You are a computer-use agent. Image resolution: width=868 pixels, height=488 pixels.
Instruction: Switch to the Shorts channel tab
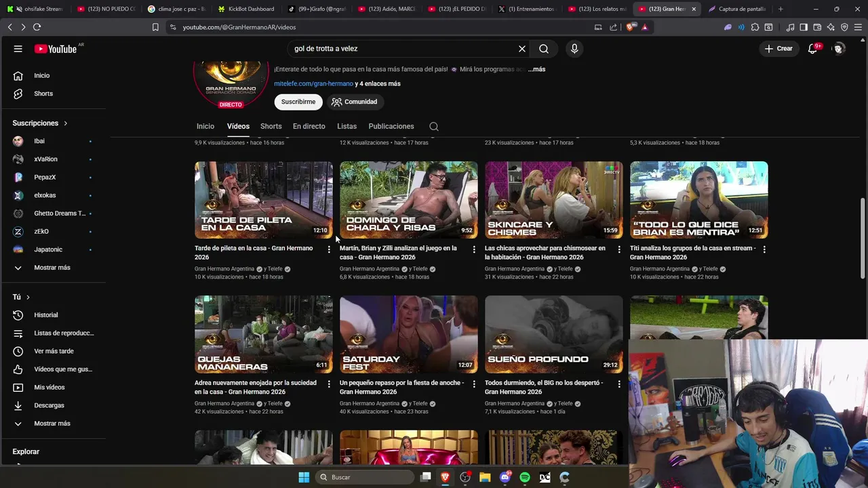271,127
